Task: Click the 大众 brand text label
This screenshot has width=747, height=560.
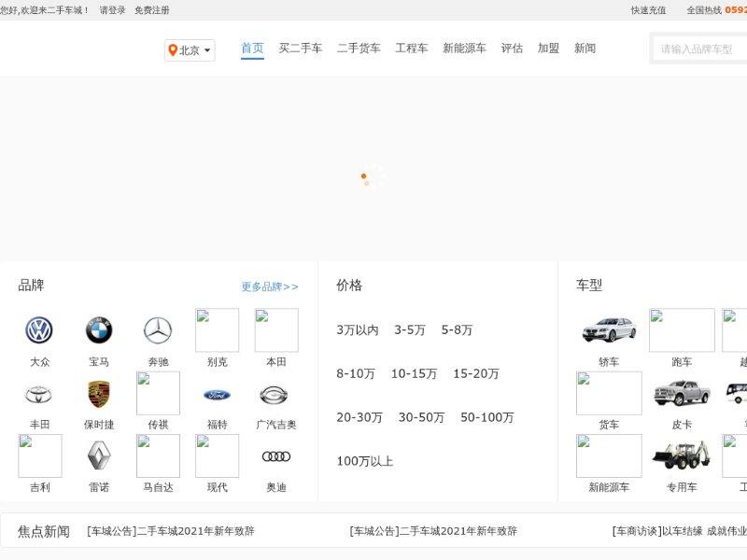Action: pos(39,362)
